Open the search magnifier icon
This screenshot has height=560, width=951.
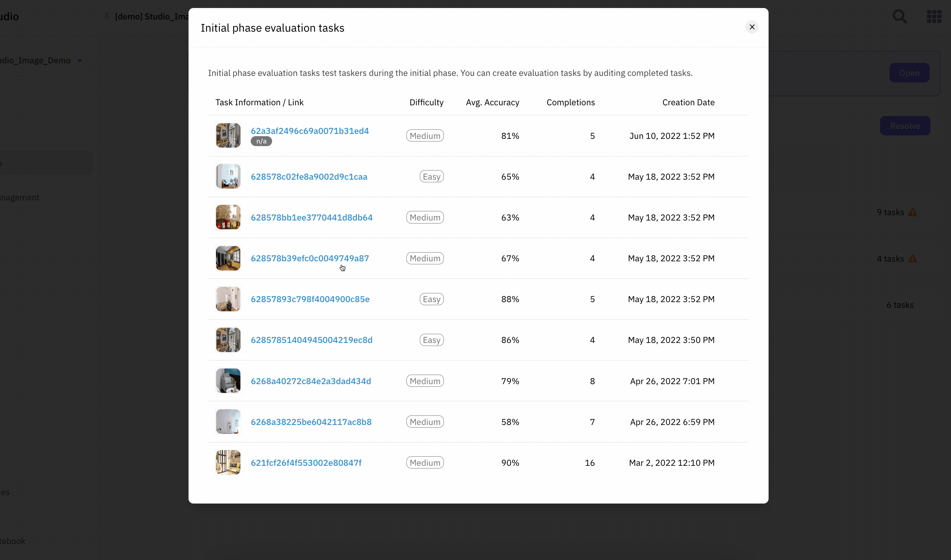pos(899,16)
